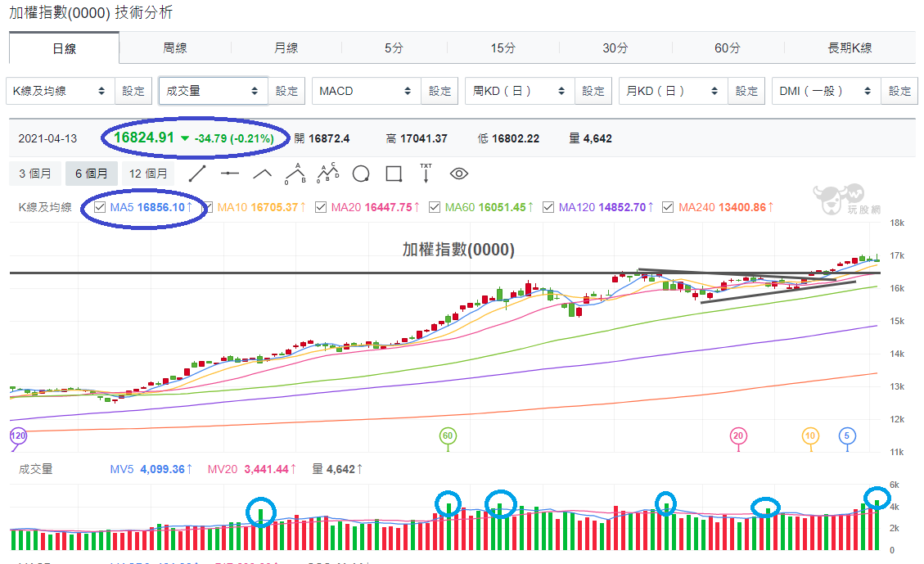Click the green 60 MA marker
The image size is (924, 564).
click(x=448, y=436)
